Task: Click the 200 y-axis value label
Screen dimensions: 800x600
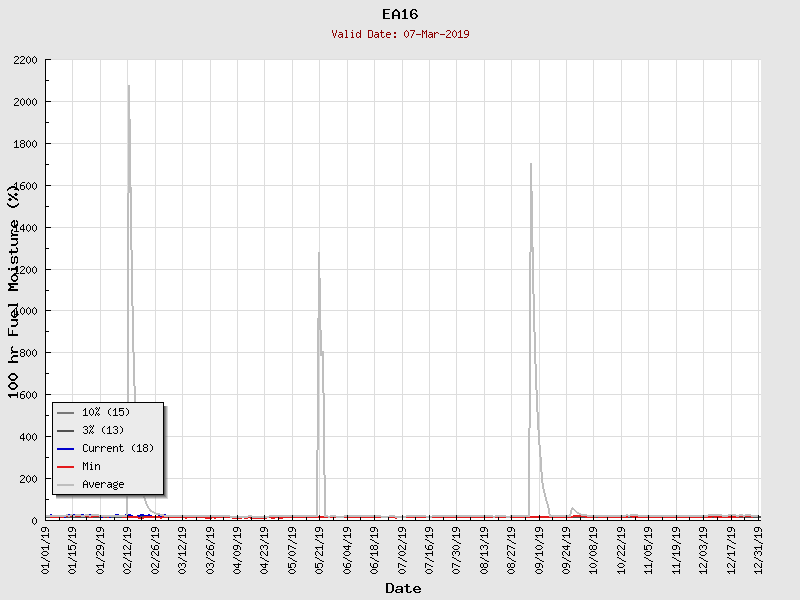Action: pos(29,479)
